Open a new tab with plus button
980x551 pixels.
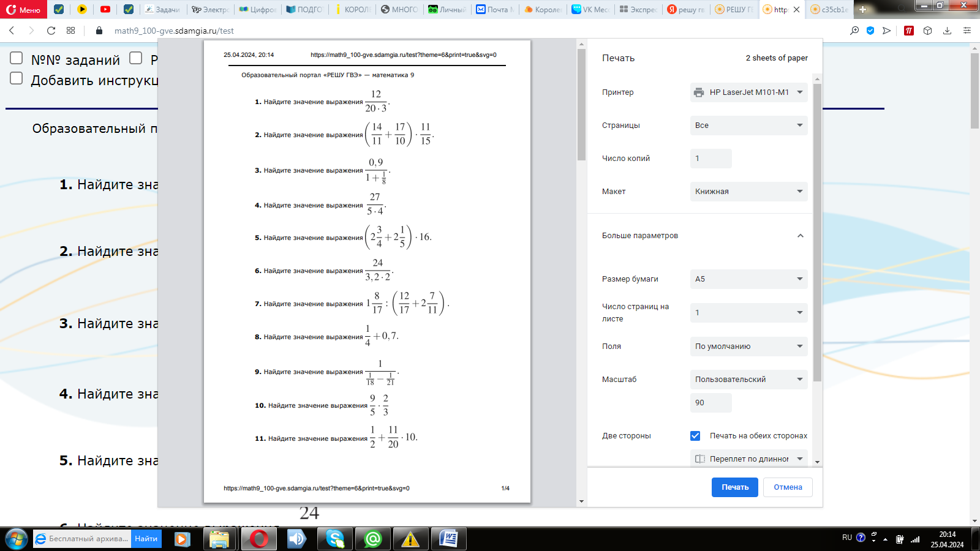pos(863,9)
